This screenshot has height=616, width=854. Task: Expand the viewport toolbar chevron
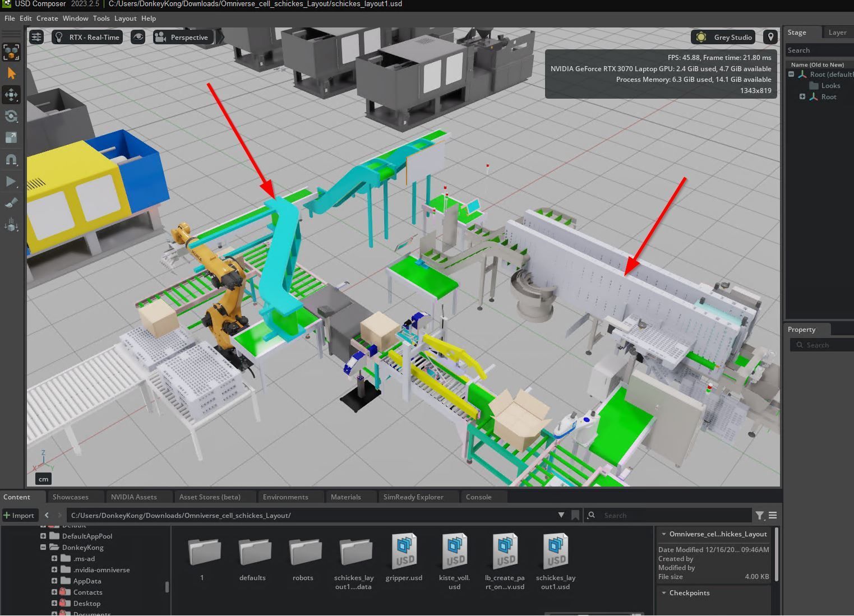point(220,38)
